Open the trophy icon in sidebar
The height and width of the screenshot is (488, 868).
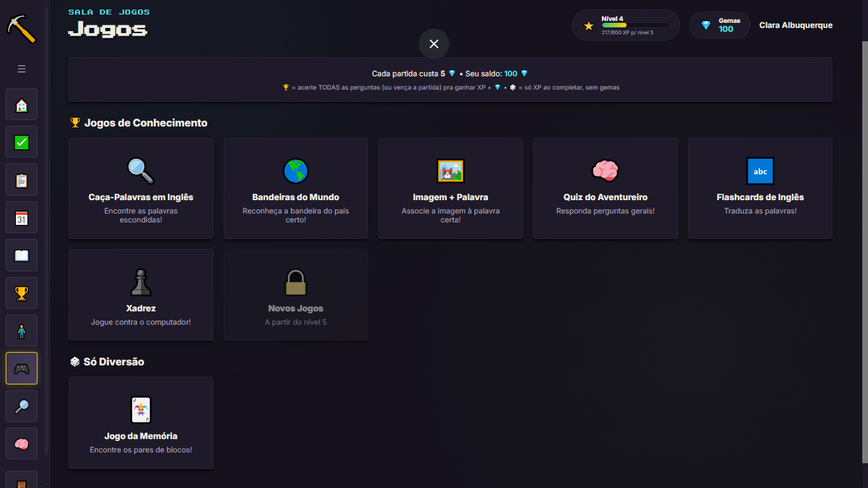[22, 293]
